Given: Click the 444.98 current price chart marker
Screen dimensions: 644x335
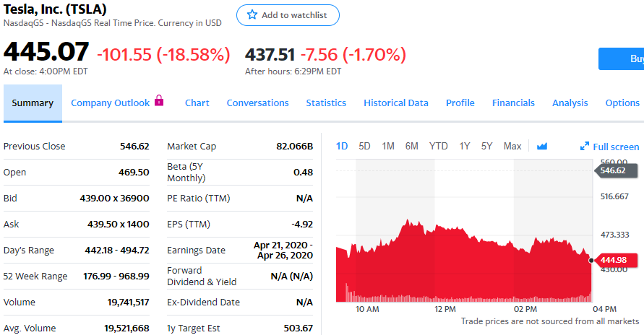Looking at the screenshot, I should (616, 260).
